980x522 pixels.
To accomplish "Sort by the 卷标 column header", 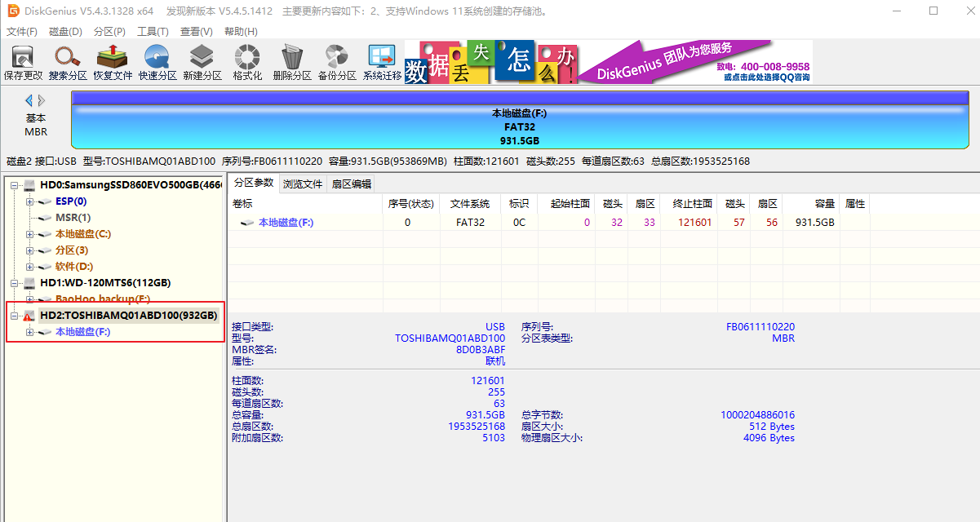I will coord(305,204).
